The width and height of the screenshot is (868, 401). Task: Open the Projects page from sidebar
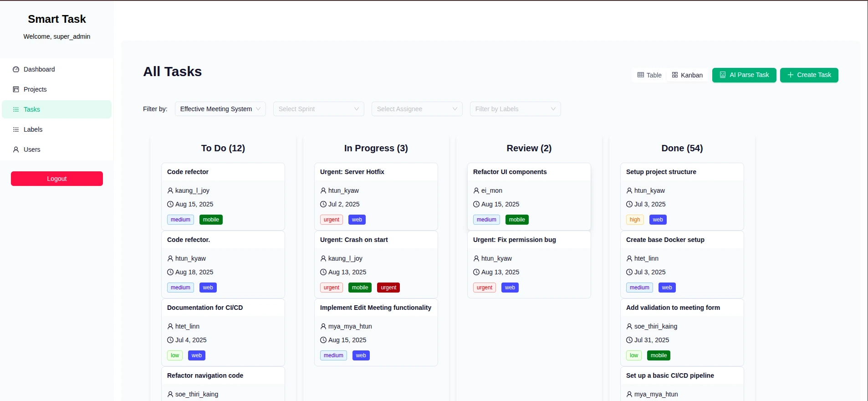pos(35,89)
